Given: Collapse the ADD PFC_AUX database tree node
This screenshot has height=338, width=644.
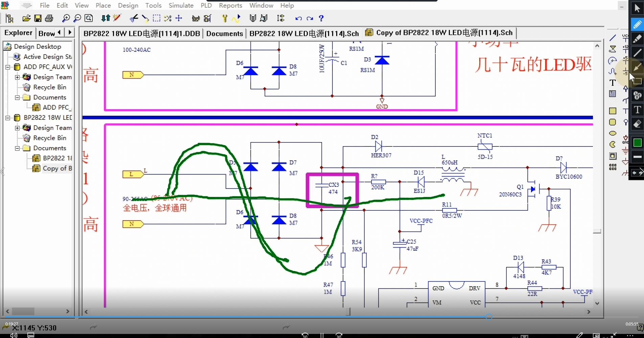Looking at the screenshot, I should [7, 67].
